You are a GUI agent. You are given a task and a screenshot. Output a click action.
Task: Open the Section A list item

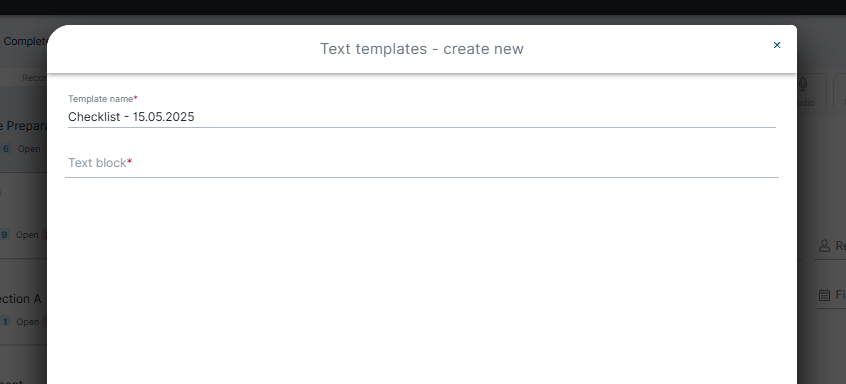click(21, 299)
